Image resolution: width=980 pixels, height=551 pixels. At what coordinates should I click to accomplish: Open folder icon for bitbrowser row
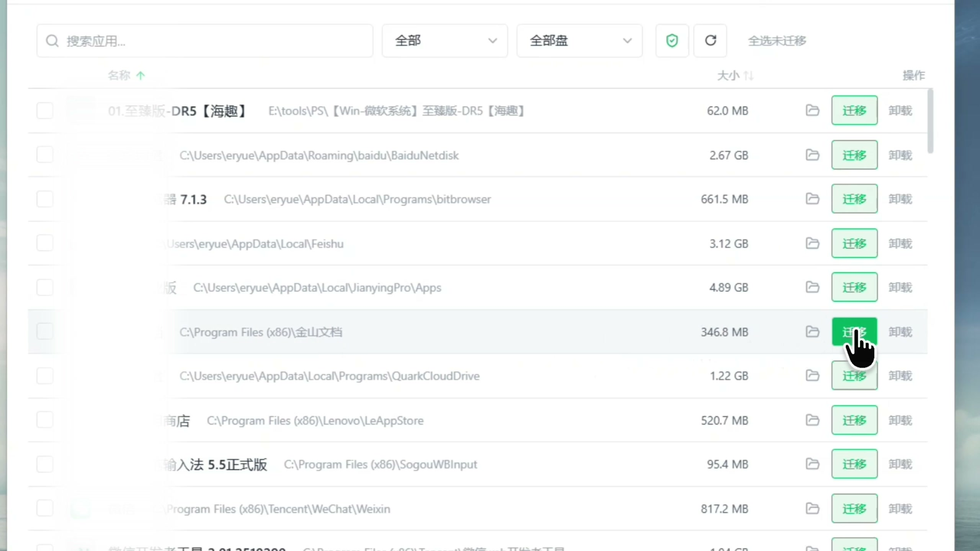[x=812, y=199]
